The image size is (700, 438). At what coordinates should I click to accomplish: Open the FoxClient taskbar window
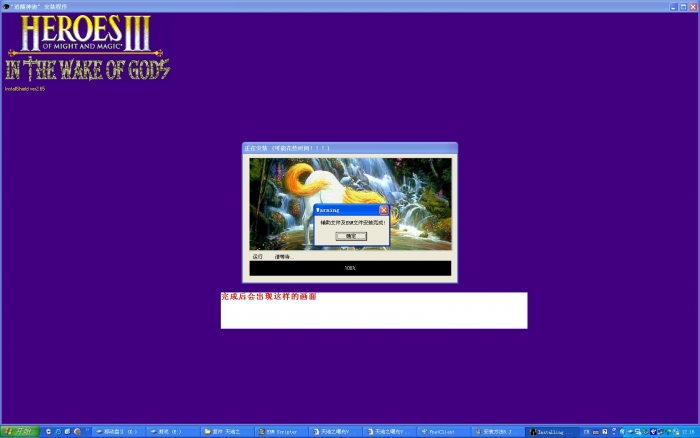pos(441,432)
